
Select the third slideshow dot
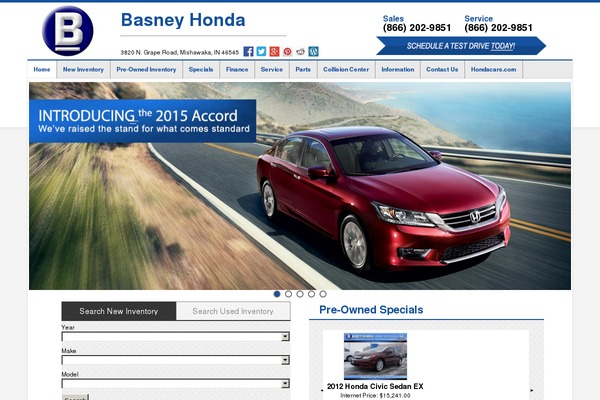(x=300, y=294)
